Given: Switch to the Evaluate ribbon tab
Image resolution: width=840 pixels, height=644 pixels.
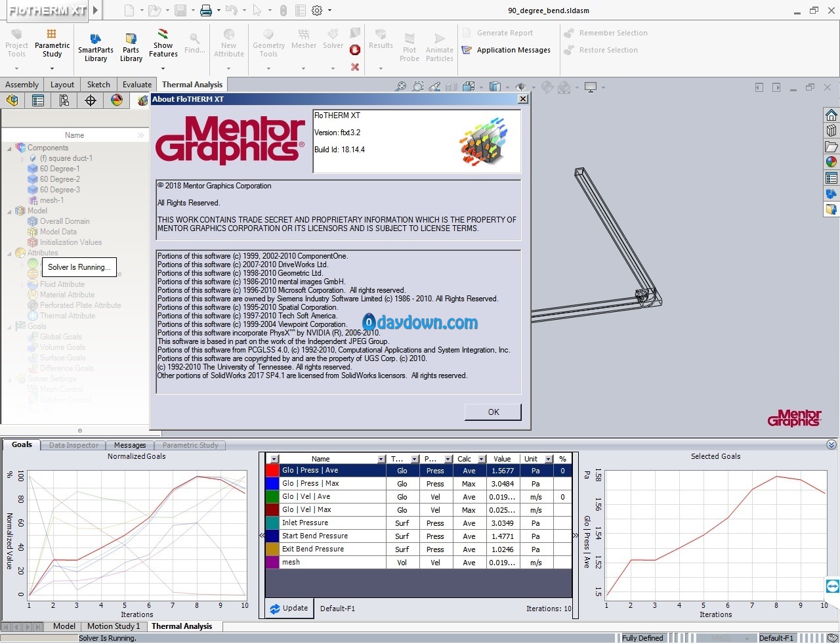Looking at the screenshot, I should pyautogui.click(x=137, y=85).
